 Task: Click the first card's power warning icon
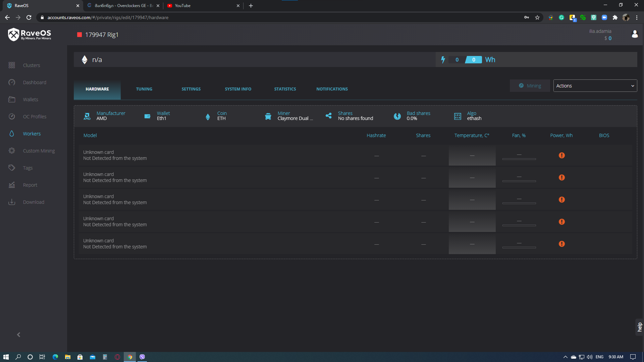pyautogui.click(x=562, y=156)
